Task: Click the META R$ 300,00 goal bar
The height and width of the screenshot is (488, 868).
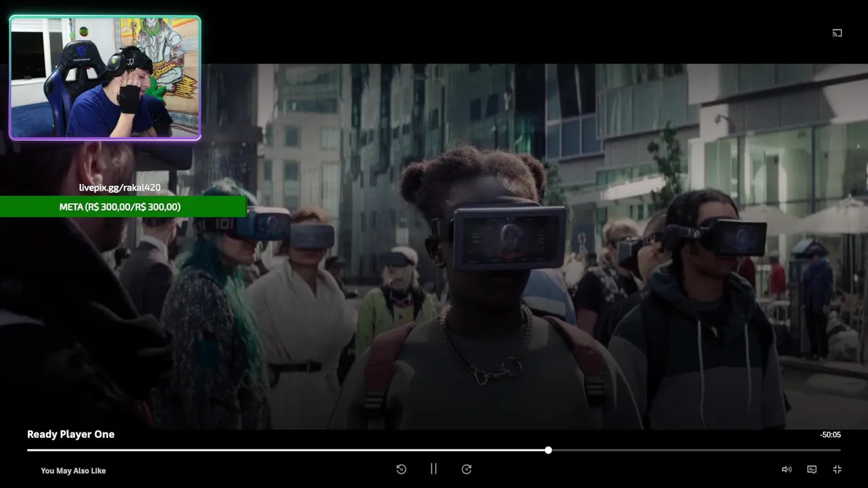Action: (x=123, y=207)
